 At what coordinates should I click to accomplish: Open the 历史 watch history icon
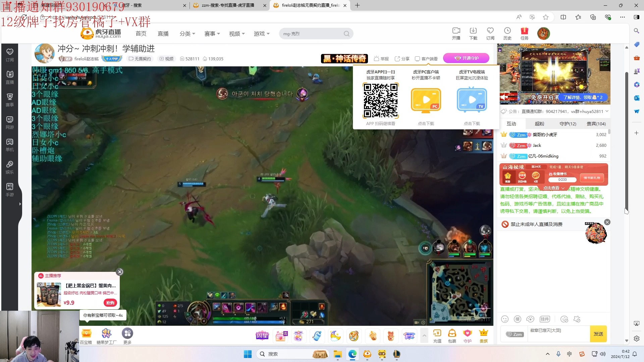pyautogui.click(x=507, y=33)
